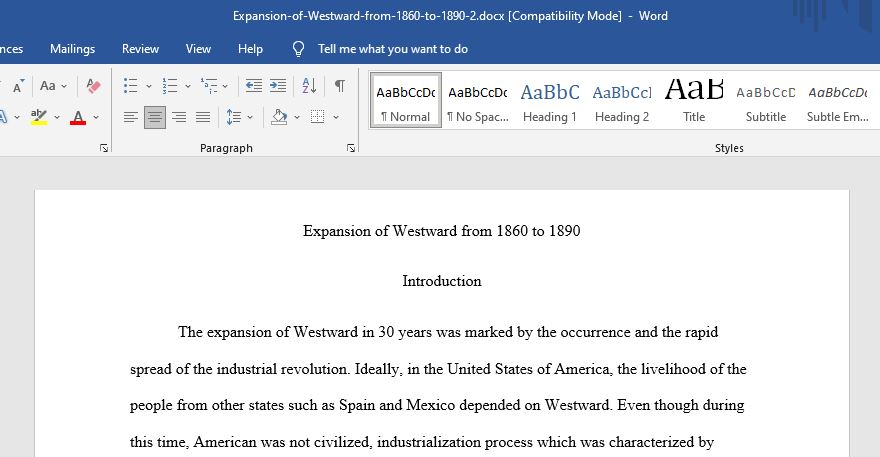
Task: Open the View tab
Action: coord(198,49)
